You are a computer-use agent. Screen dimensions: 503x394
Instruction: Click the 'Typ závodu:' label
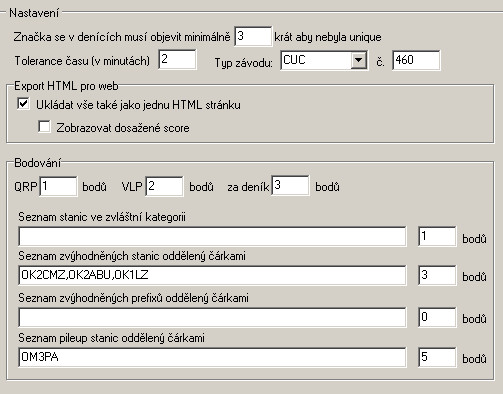(243, 62)
